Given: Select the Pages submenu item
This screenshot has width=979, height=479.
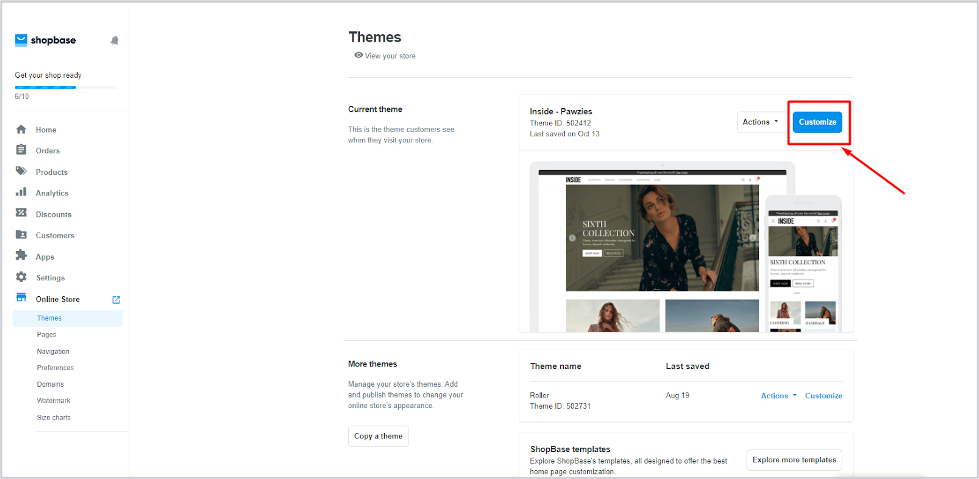Looking at the screenshot, I should [x=46, y=335].
